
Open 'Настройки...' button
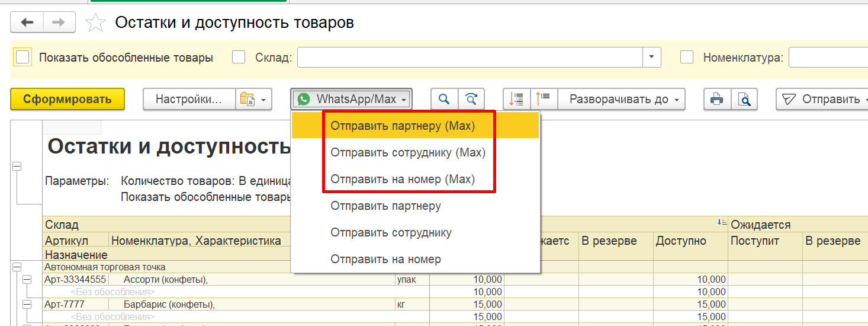coord(189,99)
